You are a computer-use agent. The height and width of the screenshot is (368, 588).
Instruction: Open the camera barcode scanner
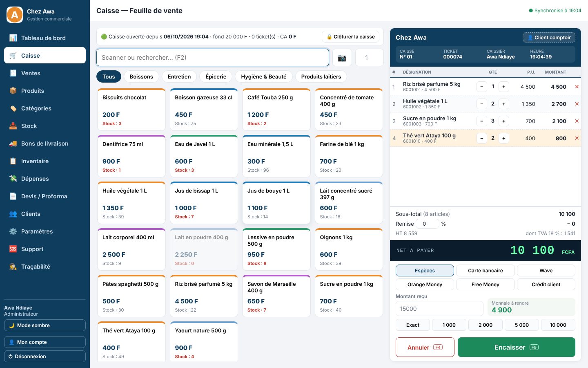click(342, 58)
